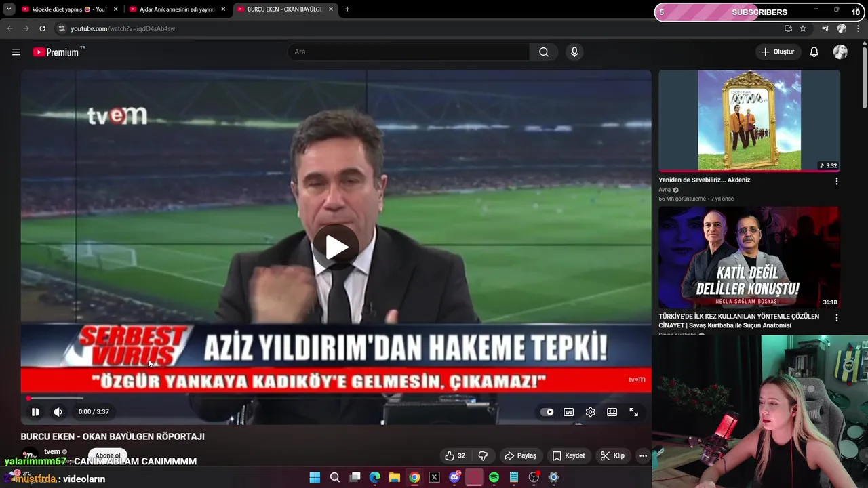
Task: Open a new browser tab
Action: (x=347, y=9)
